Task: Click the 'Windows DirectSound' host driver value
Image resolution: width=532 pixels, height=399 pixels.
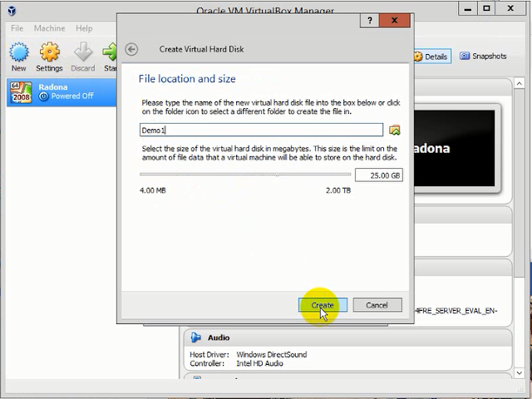Action: (x=272, y=355)
